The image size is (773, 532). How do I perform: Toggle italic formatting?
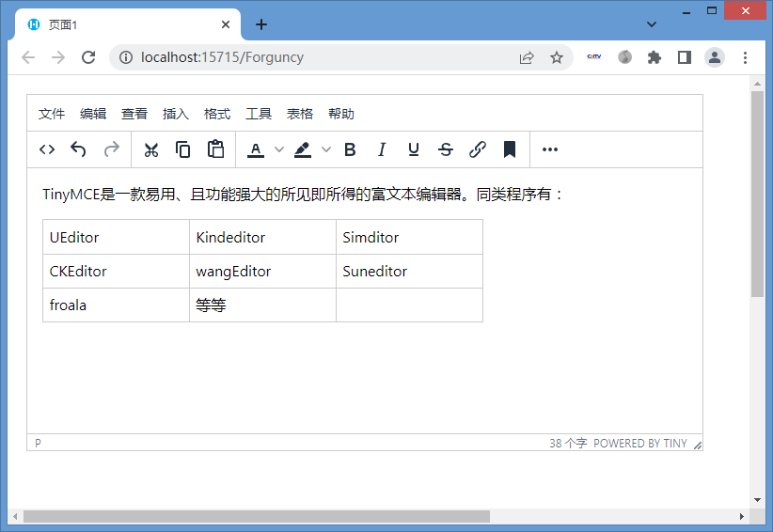pos(382,149)
